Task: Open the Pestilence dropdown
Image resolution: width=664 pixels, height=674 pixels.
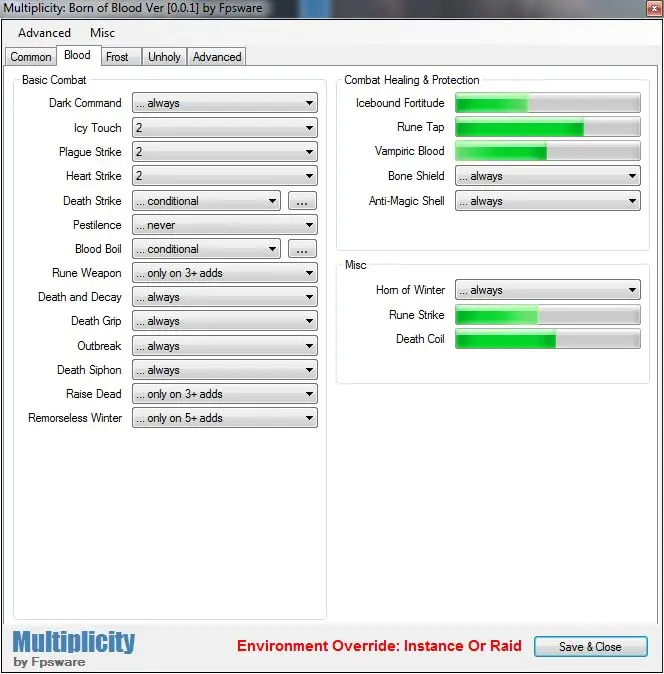Action: [225, 225]
